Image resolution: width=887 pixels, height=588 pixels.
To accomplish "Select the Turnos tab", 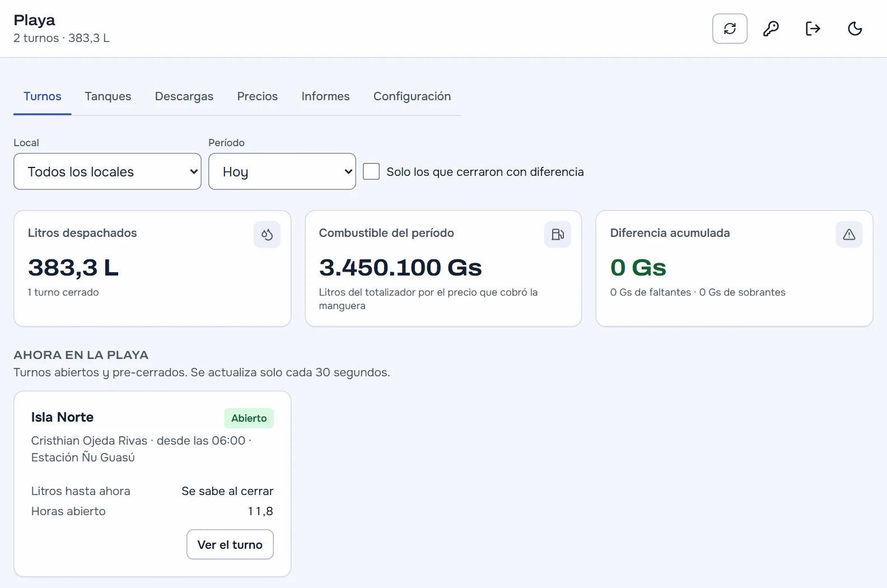I will 43,96.
